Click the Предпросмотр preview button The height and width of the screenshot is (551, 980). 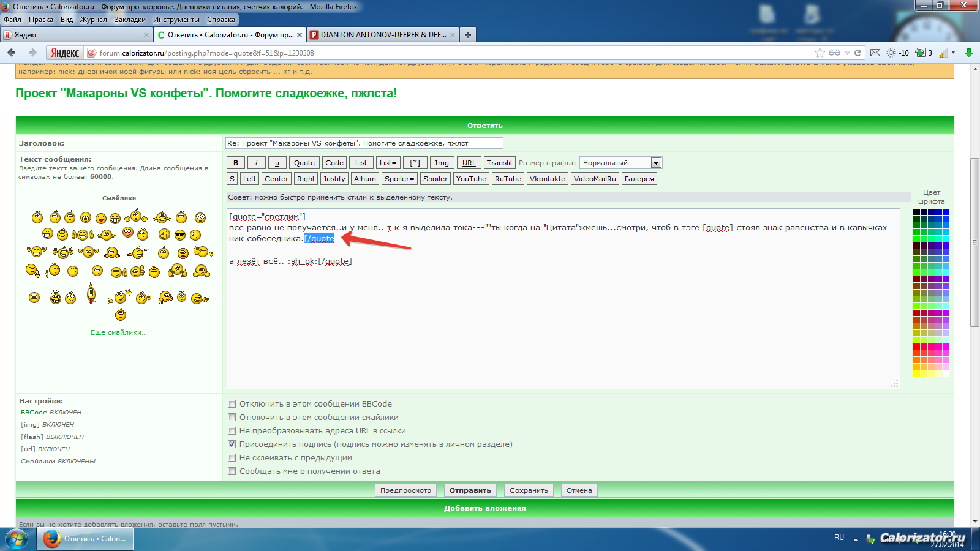405,490
